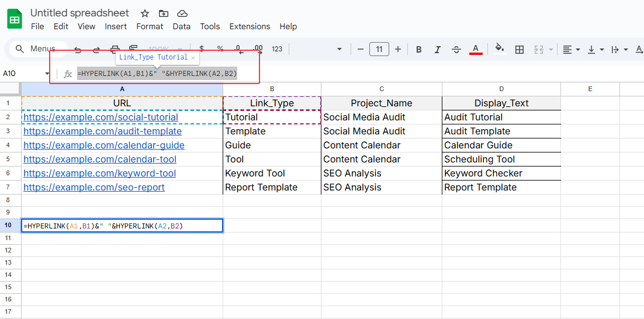Open the Format menu
The height and width of the screenshot is (319, 644).
(x=150, y=26)
